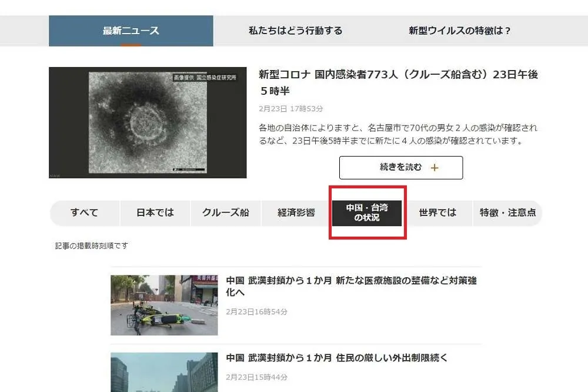This screenshot has width=588, height=392.
Task: Open the fallen bicycles article thumbnail
Action: coord(164,305)
